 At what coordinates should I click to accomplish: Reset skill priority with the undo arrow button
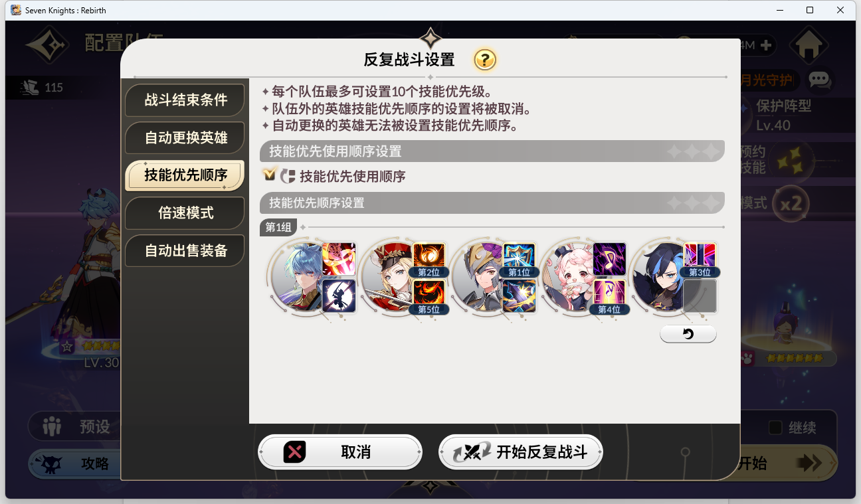click(688, 334)
